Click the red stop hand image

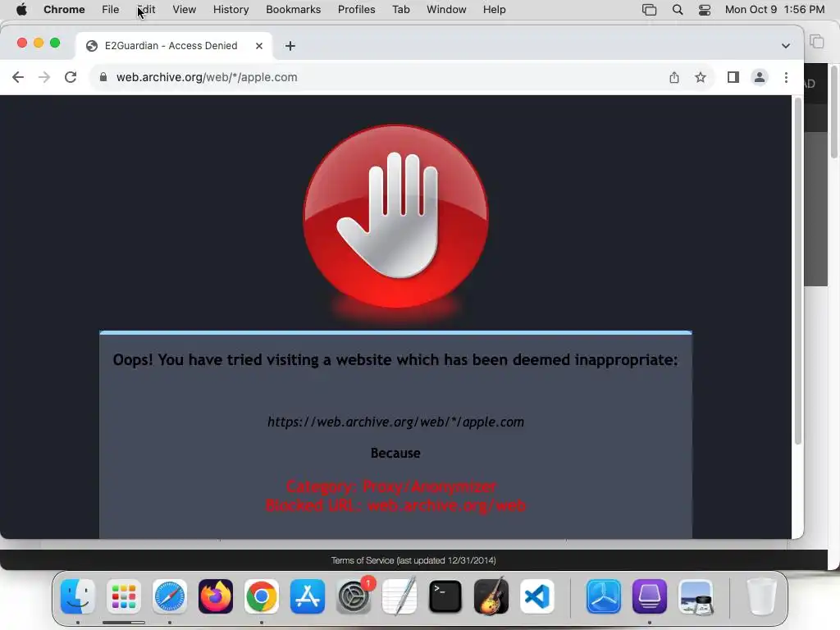(x=395, y=217)
